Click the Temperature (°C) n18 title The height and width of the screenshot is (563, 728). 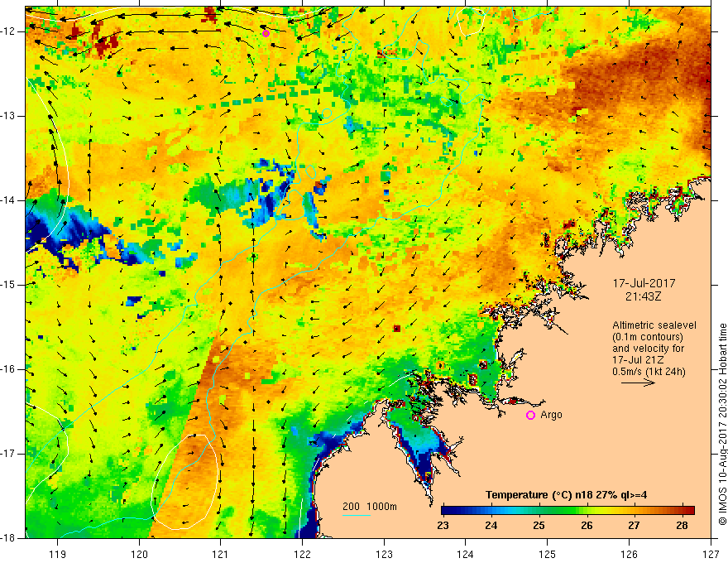click(x=567, y=495)
